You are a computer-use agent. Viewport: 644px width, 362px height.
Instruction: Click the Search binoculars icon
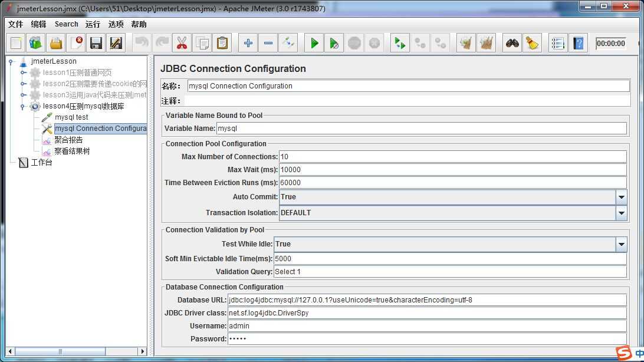pyautogui.click(x=512, y=43)
